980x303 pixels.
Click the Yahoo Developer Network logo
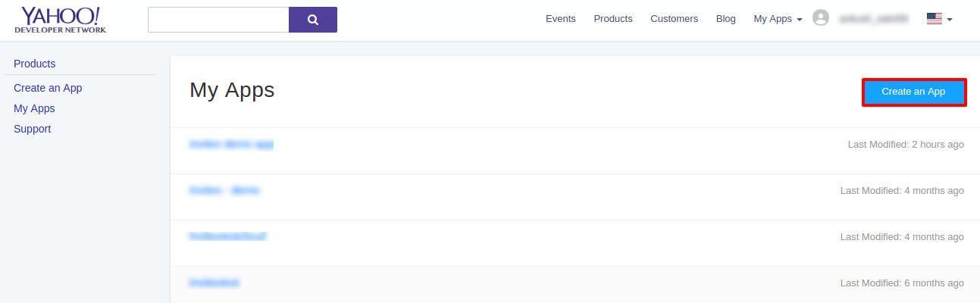click(x=60, y=20)
